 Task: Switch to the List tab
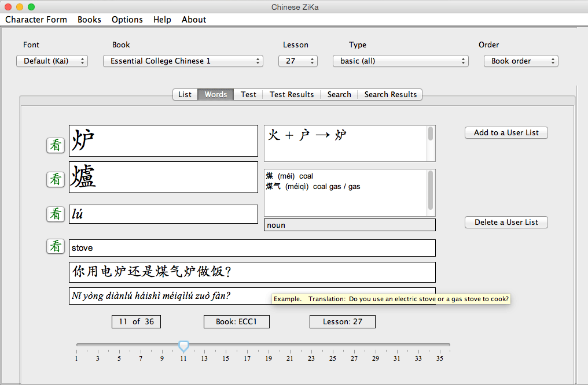(x=185, y=94)
